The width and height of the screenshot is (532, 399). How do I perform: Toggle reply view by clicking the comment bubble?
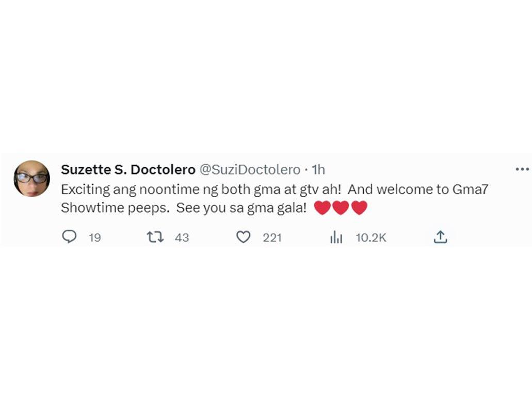[70, 237]
